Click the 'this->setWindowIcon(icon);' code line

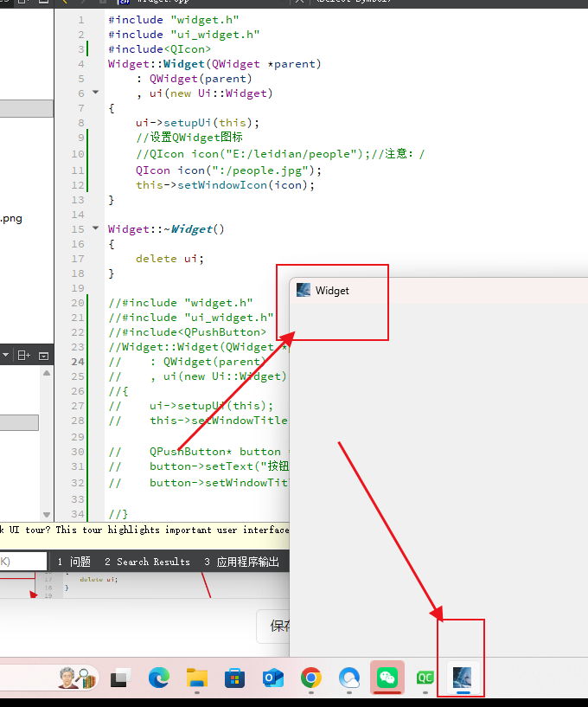[226, 185]
